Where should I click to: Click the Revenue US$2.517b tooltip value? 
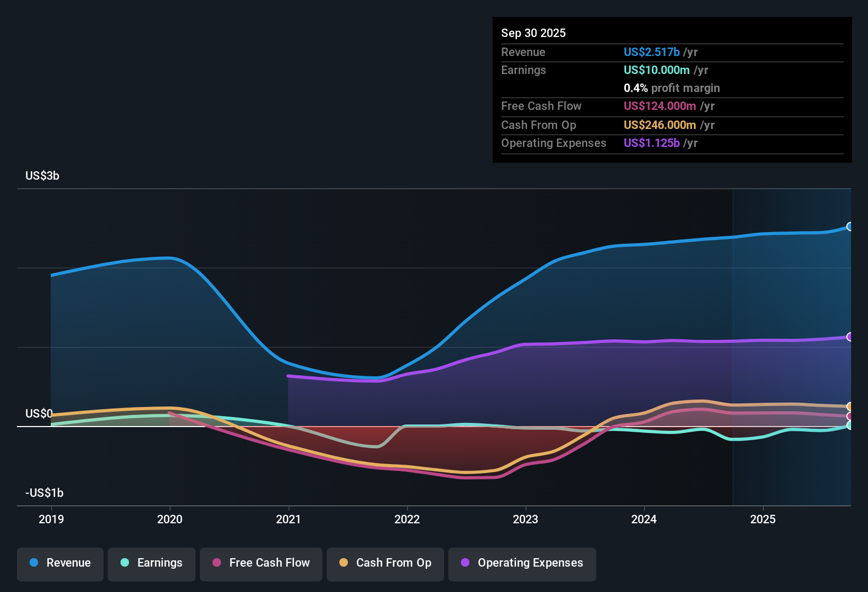[651, 52]
